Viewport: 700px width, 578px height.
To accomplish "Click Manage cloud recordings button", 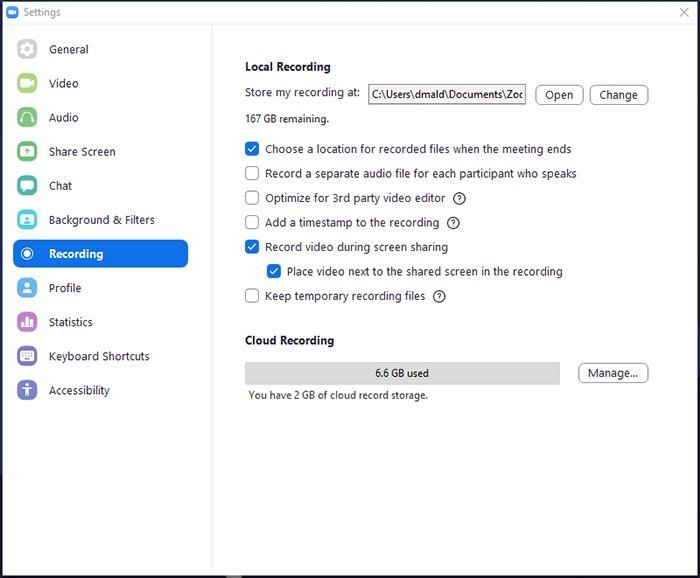I will 613,373.
